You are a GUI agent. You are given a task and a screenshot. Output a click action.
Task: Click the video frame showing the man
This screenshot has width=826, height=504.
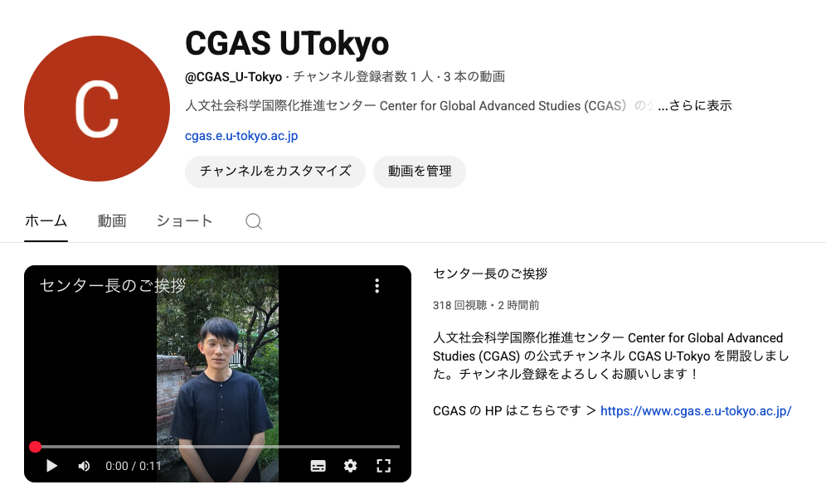(x=217, y=374)
